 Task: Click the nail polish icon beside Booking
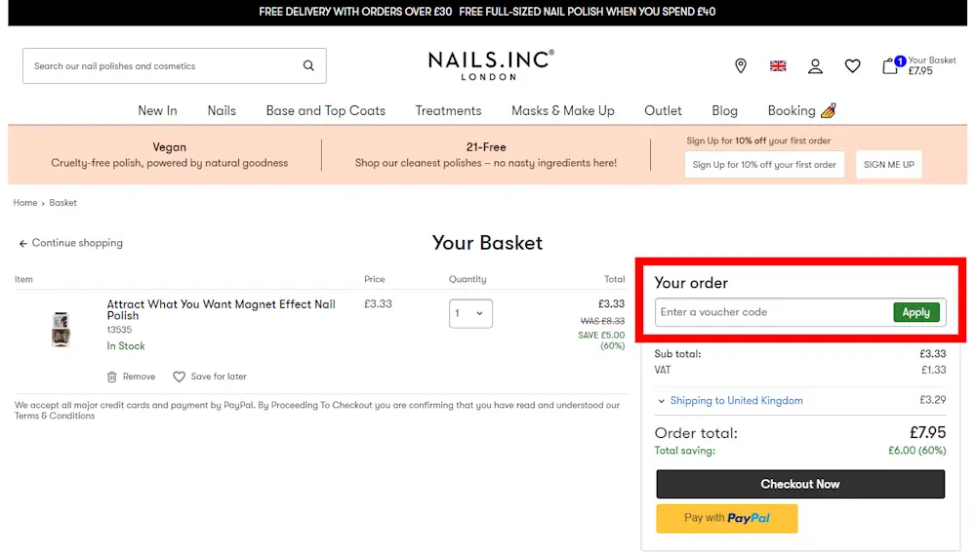click(829, 111)
